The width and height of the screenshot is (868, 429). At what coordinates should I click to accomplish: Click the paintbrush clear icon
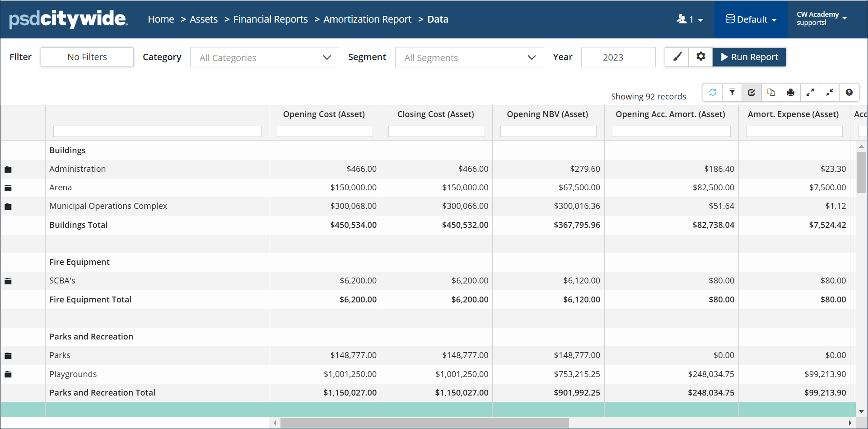point(677,57)
